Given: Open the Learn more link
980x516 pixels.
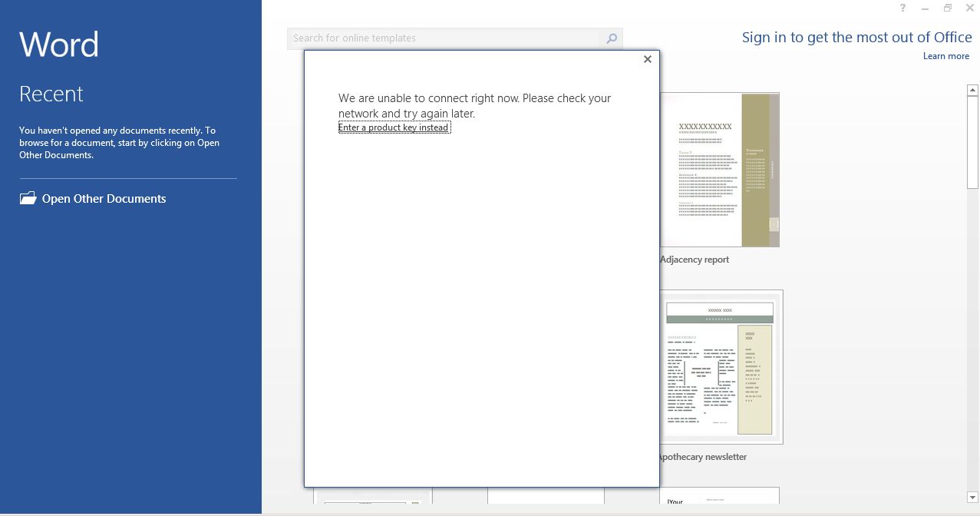Looking at the screenshot, I should click(945, 56).
